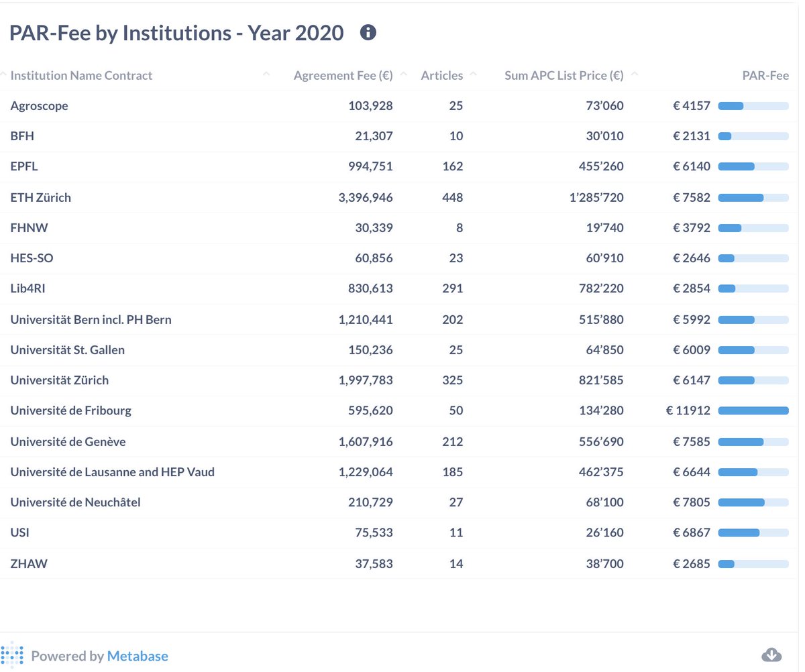Click APC list price 1'285'720 cell
Image resolution: width=805 pixels, height=672 pixels.
596,197
